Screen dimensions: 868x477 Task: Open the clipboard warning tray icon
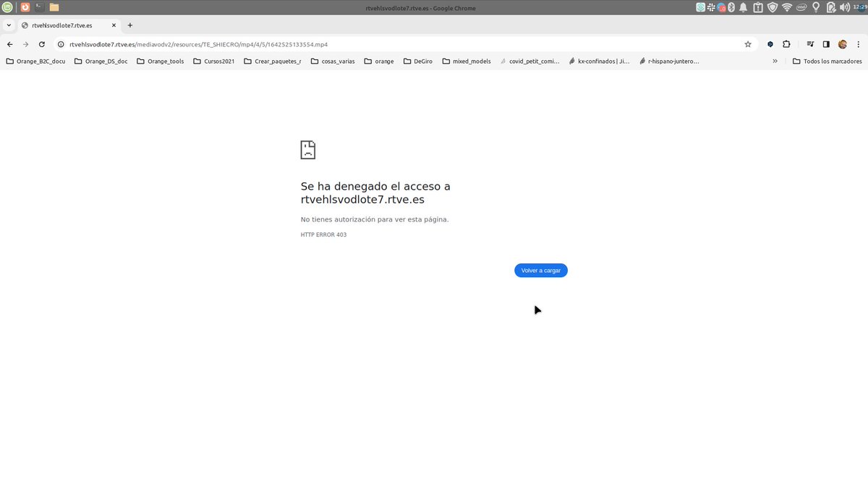point(757,7)
